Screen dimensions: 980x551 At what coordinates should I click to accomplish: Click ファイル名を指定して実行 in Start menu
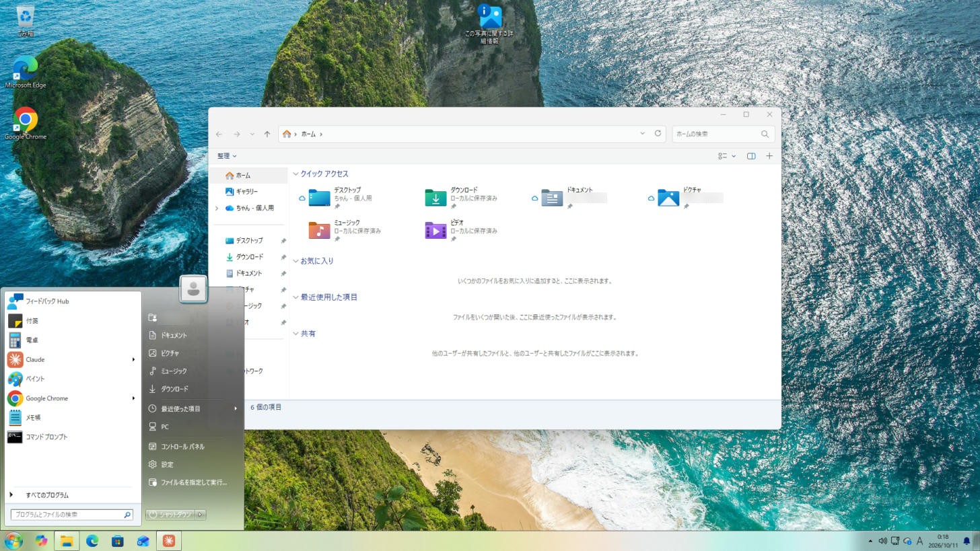pos(193,482)
